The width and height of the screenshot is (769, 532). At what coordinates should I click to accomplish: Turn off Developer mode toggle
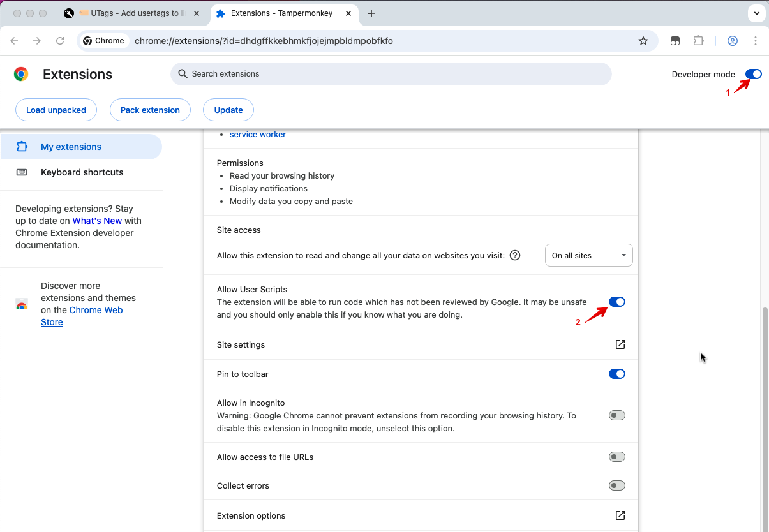(x=753, y=74)
